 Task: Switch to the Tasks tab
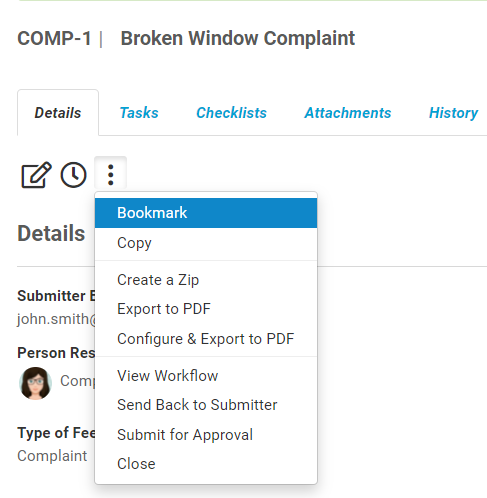point(139,113)
